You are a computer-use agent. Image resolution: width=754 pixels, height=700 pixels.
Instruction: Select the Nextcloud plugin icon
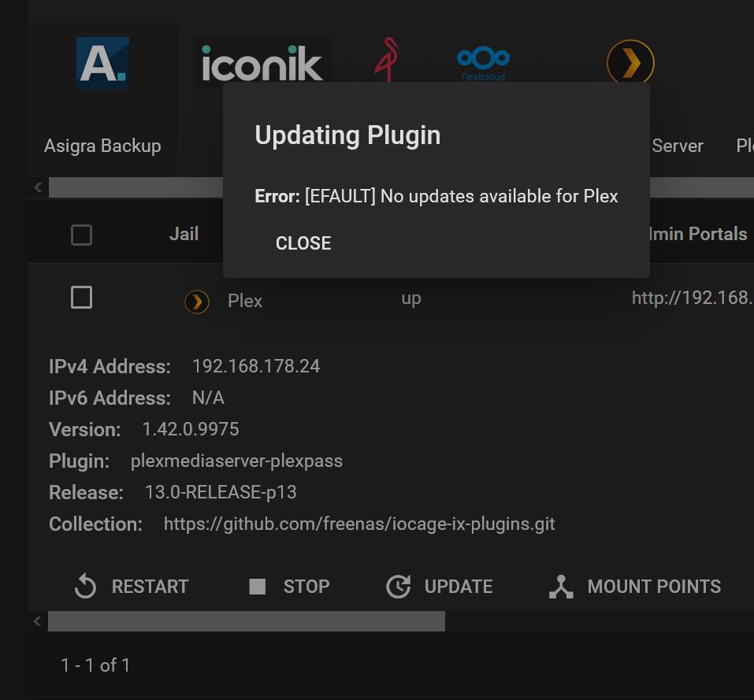click(x=483, y=63)
